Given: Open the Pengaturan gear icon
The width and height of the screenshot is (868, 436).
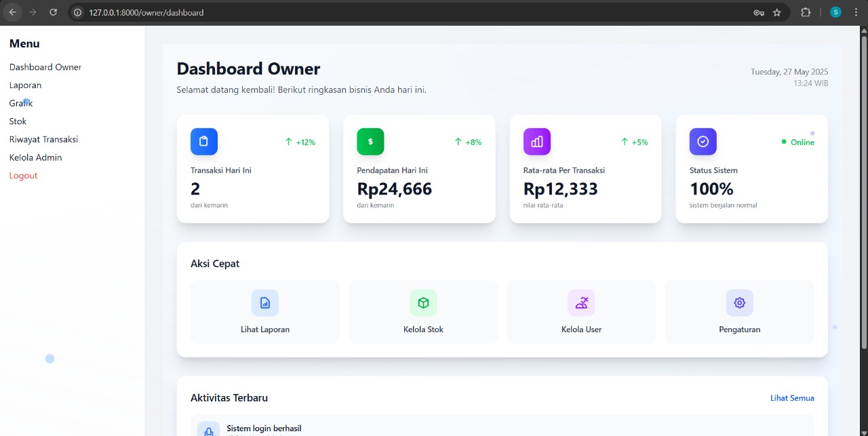Looking at the screenshot, I should pos(739,302).
